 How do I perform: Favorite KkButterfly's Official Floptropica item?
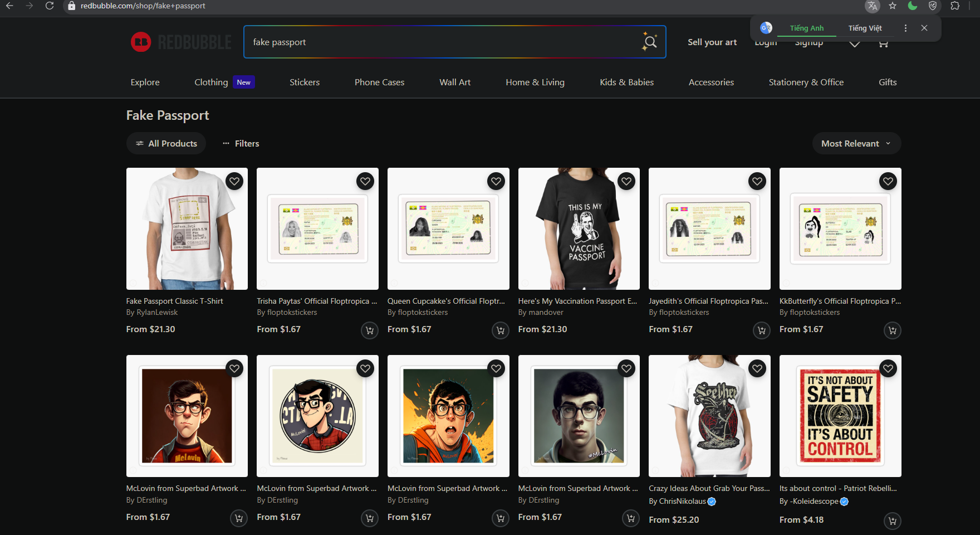tap(888, 181)
